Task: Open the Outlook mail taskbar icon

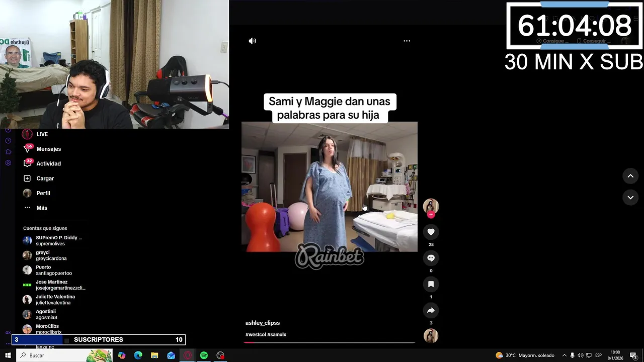Action: pyautogui.click(x=171, y=355)
